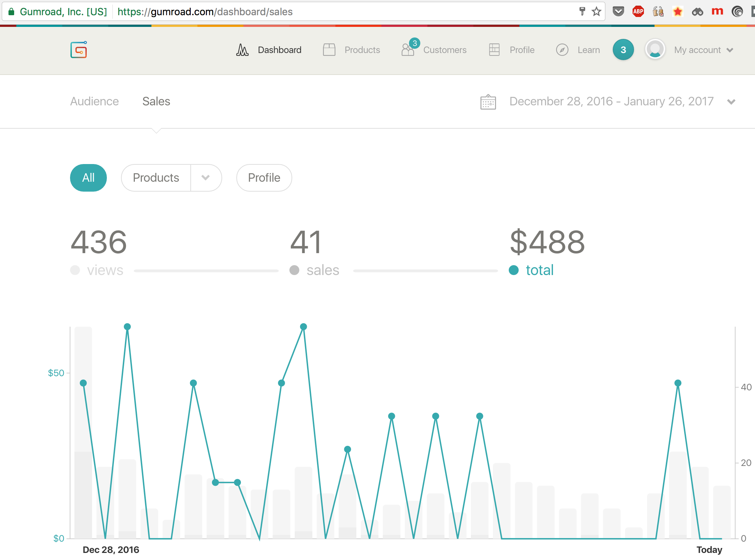Select the Profile filter pill
This screenshot has height=560, width=755.
click(264, 178)
